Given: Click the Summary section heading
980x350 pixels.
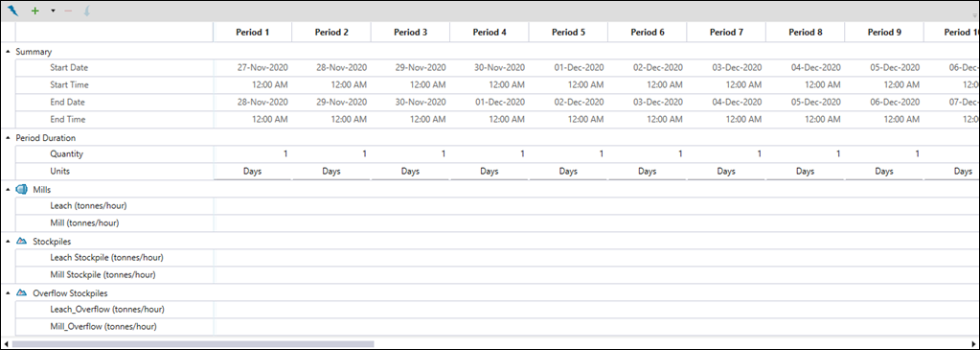Looking at the screenshot, I should tap(34, 52).
